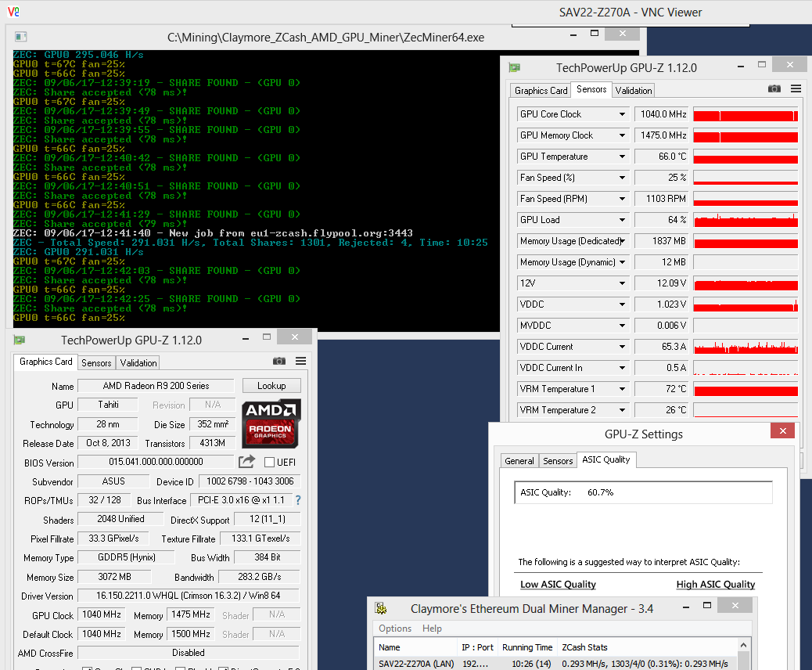Open the VRM Temperature 2 dropdown
812x670 pixels.
tap(622, 410)
